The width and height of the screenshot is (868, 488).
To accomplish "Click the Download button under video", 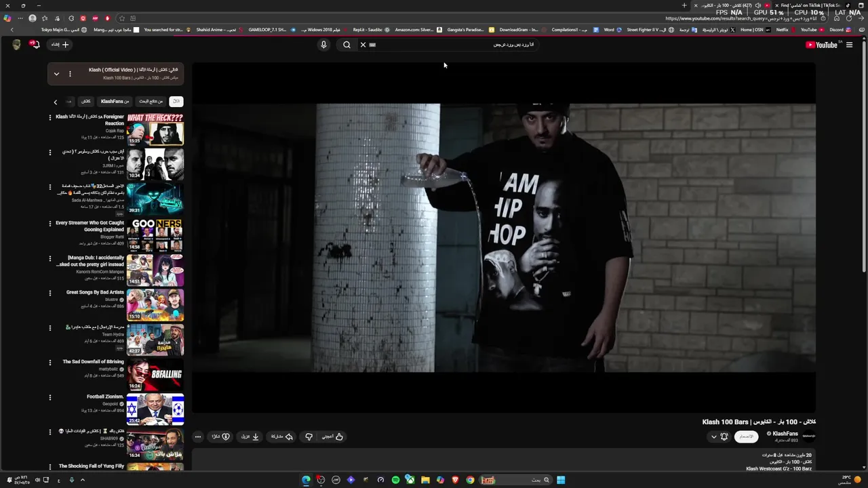I will pyautogui.click(x=250, y=436).
